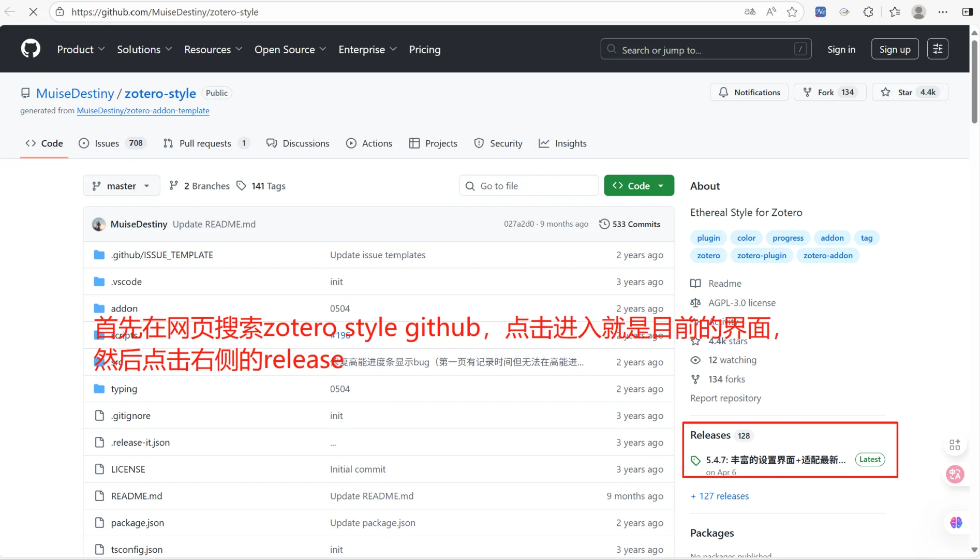Switch to the Insights tab
Screen dimensions: 980x559
pos(562,143)
